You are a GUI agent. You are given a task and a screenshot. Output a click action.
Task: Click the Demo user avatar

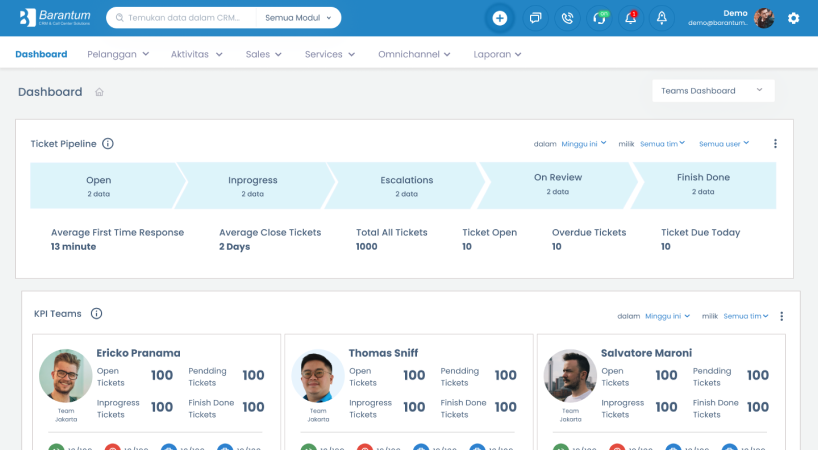[764, 18]
